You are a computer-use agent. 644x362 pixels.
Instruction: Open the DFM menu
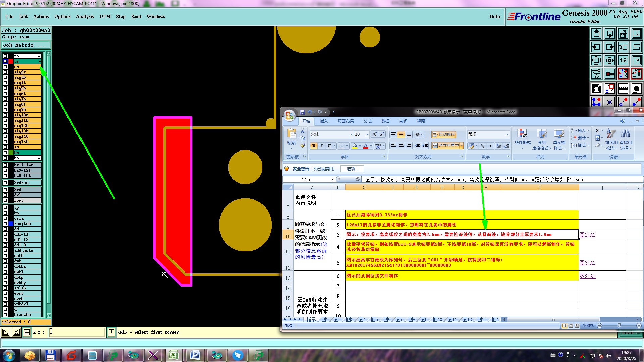(x=105, y=16)
